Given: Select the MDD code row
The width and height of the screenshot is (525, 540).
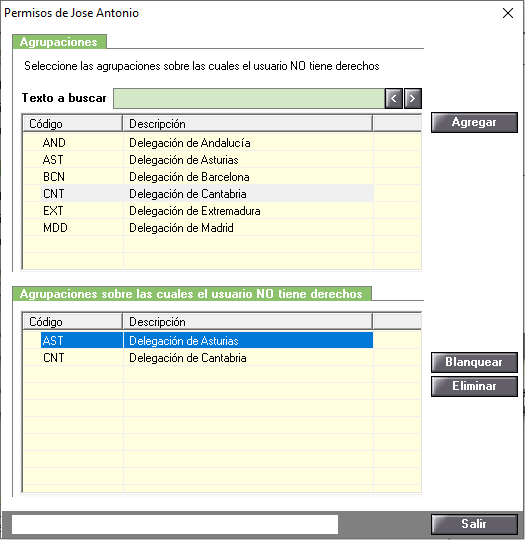Looking at the screenshot, I should tap(55, 228).
